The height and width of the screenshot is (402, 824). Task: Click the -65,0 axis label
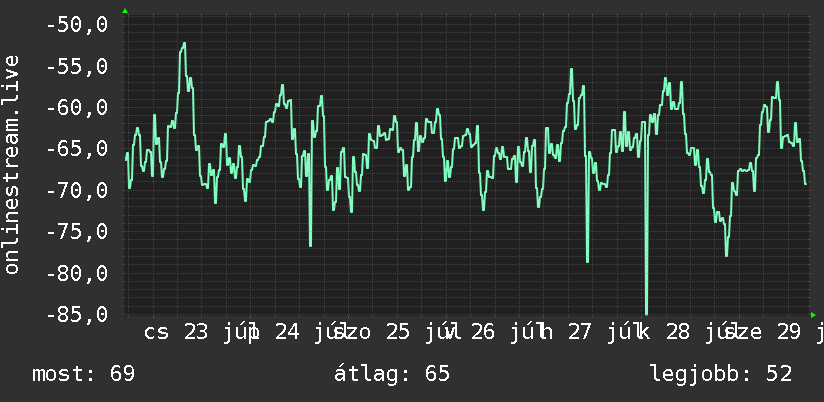coord(77,149)
